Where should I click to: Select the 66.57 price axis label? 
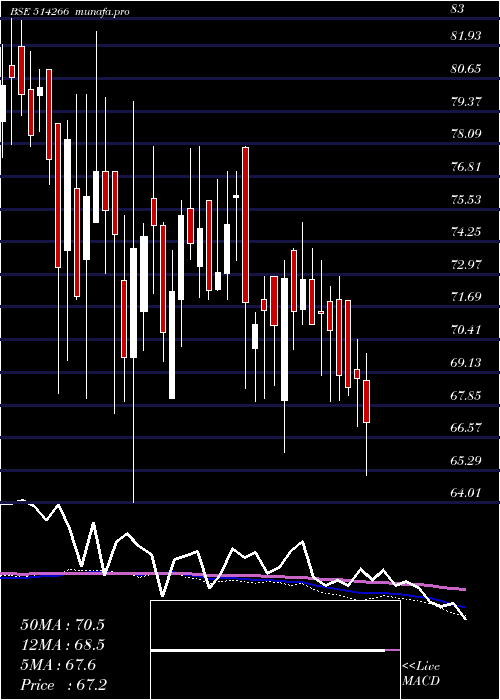pos(467,428)
